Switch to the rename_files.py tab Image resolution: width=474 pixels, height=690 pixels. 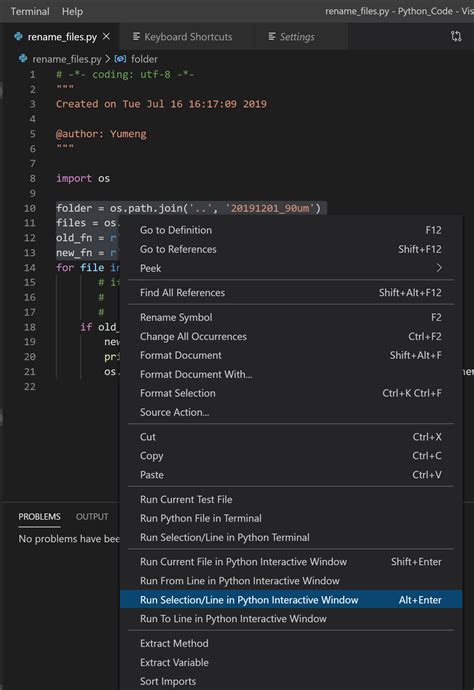click(x=62, y=37)
